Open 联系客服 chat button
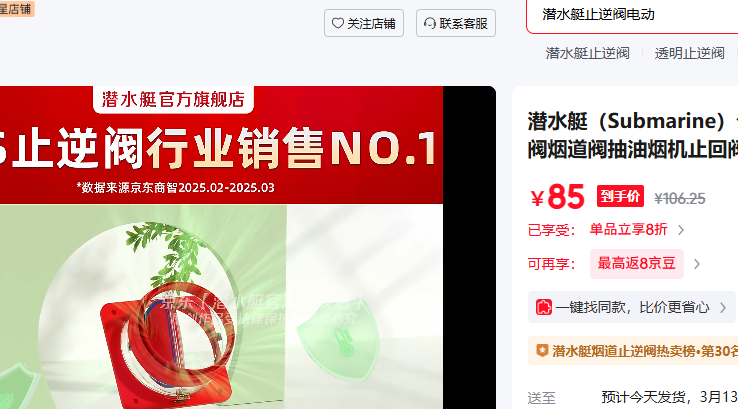738x409 pixels. (456, 23)
